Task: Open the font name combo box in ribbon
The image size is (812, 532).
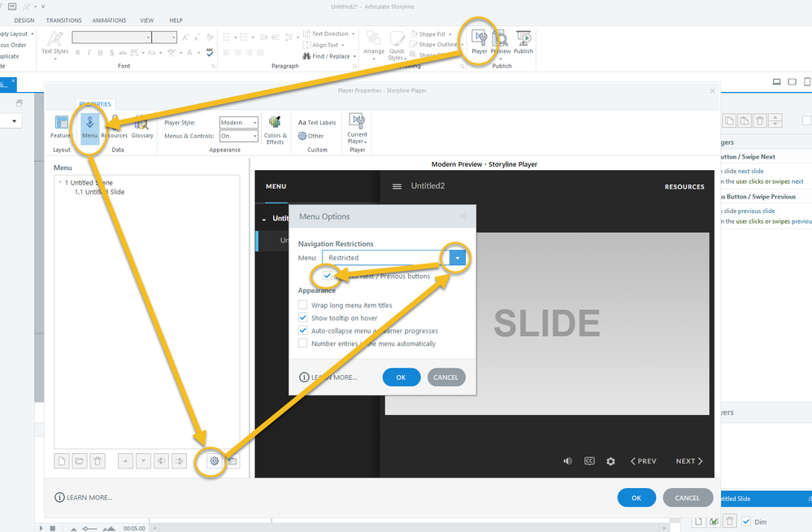Action: point(111,37)
